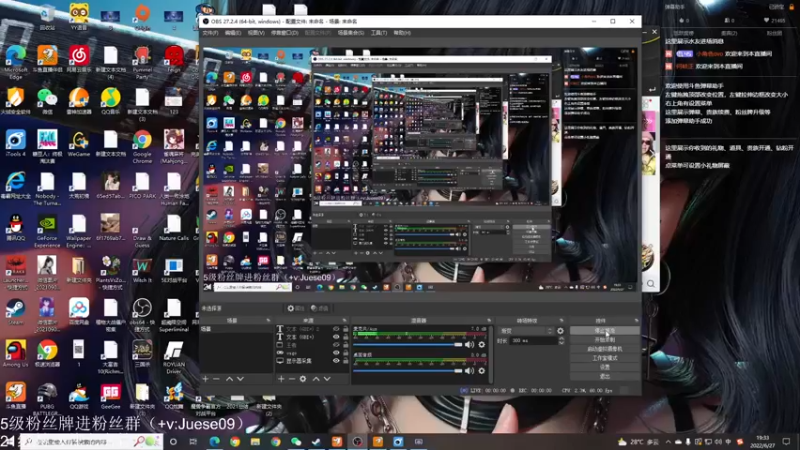Open GeForce Experience desktop shortcut

click(47, 231)
